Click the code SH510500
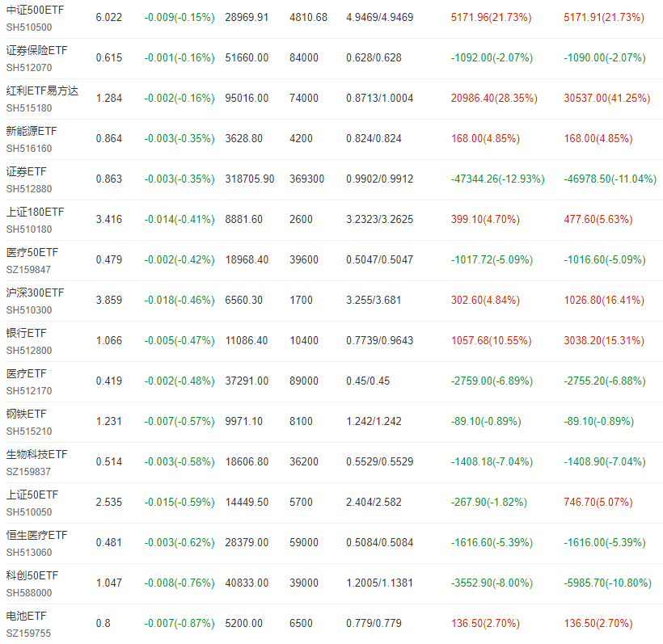This screenshot has height=644, width=663. click(x=29, y=27)
